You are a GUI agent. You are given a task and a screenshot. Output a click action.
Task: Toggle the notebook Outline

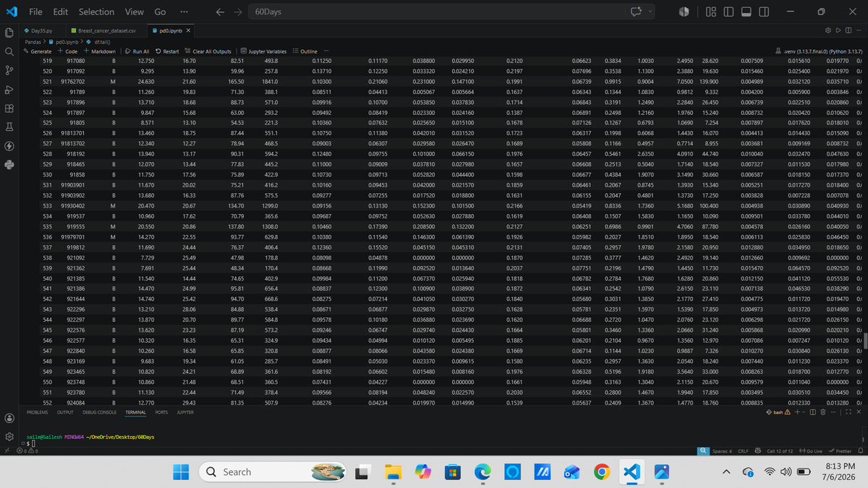point(305,51)
